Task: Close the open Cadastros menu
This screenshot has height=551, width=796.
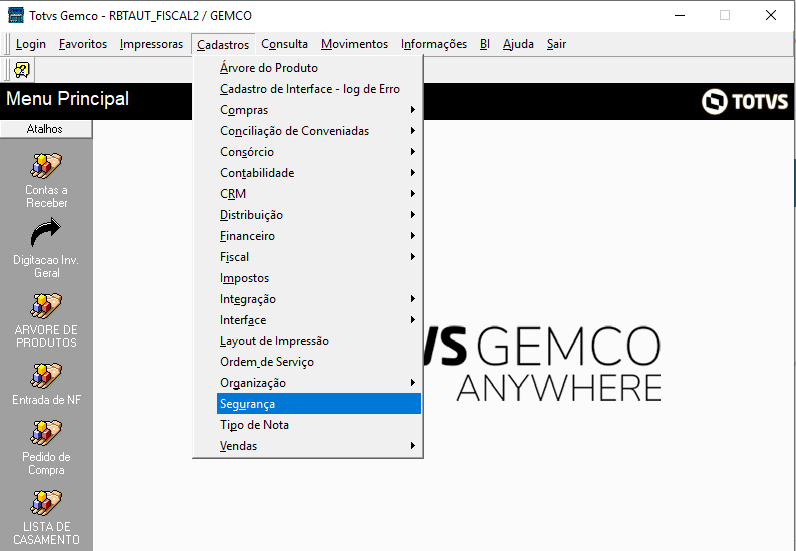Action: 223,45
